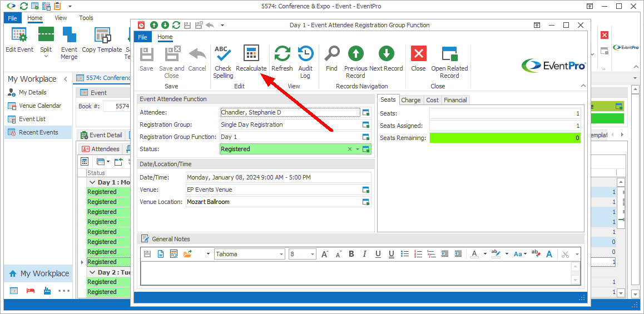Viewport: 644px width, 314px height.
Task: Click the Refresh button in View group
Action: [282, 58]
